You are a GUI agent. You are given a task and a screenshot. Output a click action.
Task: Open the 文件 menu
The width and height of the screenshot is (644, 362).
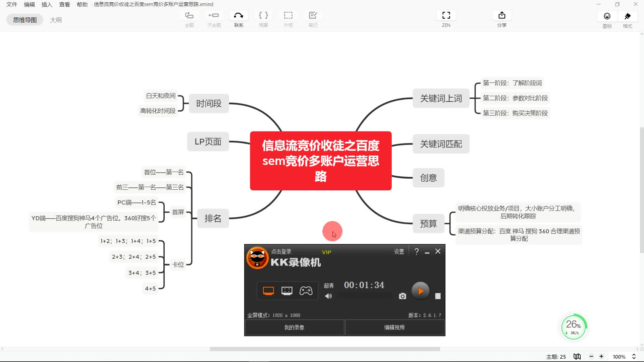pos(12,4)
